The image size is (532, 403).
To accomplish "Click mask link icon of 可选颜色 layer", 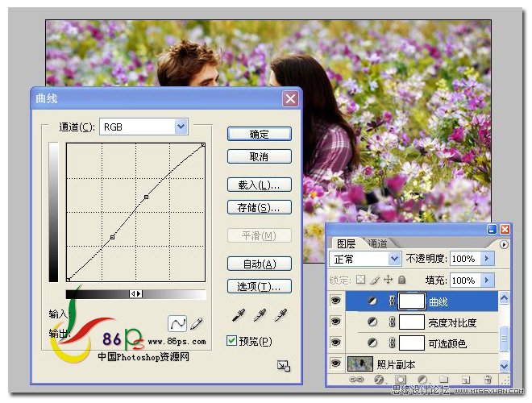I will click(392, 343).
